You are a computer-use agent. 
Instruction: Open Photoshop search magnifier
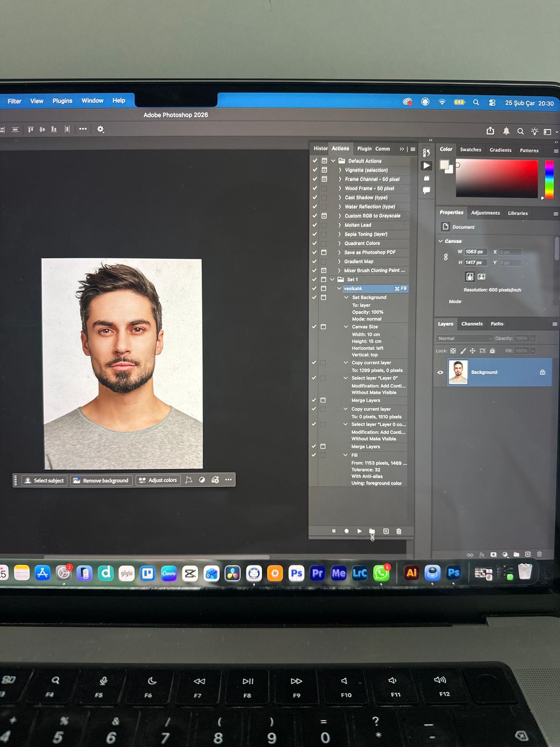pyautogui.click(x=520, y=132)
